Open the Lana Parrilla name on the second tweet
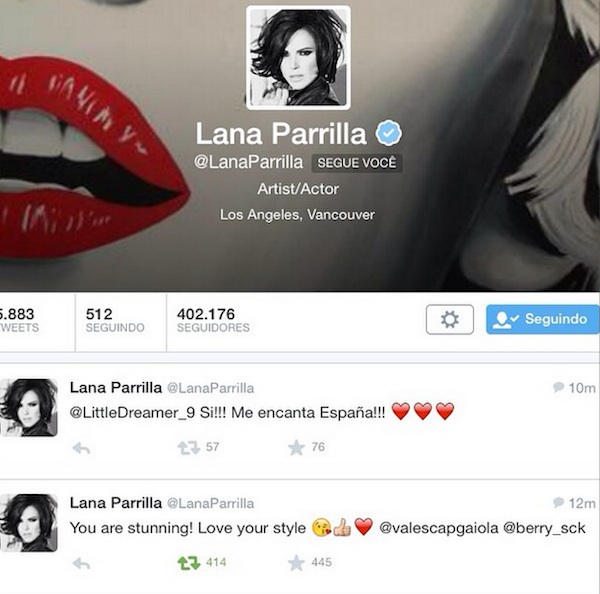This screenshot has height=594, width=600. 116,503
